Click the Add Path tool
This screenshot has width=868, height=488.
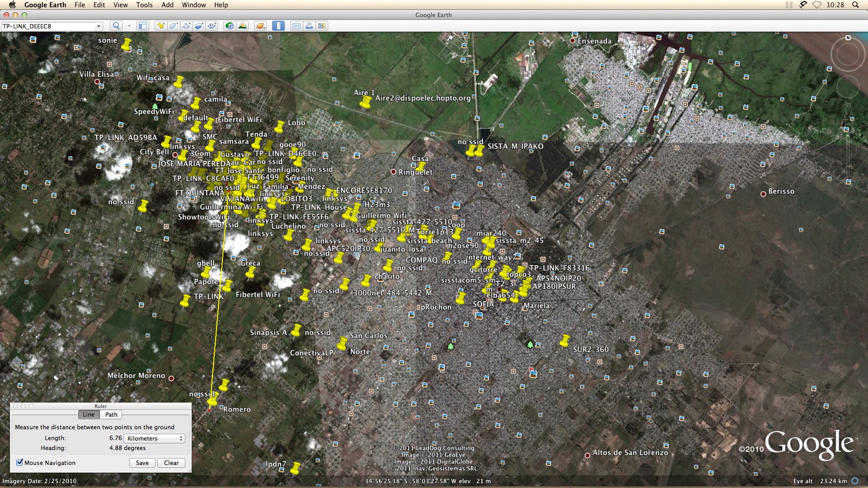pyautogui.click(x=186, y=26)
